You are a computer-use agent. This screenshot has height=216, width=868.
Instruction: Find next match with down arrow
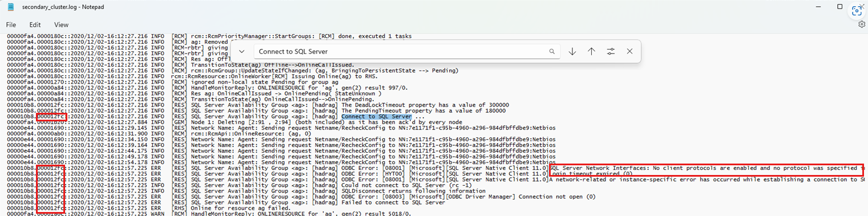tap(572, 51)
